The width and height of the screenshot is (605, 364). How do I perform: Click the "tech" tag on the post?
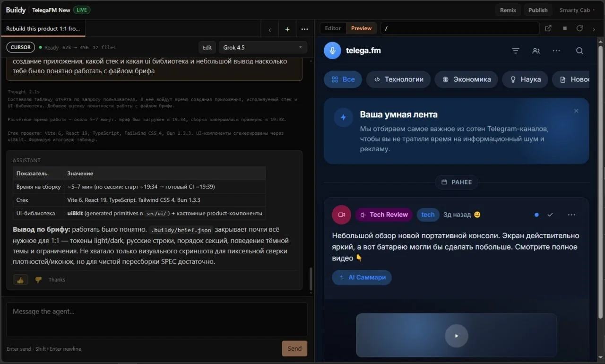point(428,215)
